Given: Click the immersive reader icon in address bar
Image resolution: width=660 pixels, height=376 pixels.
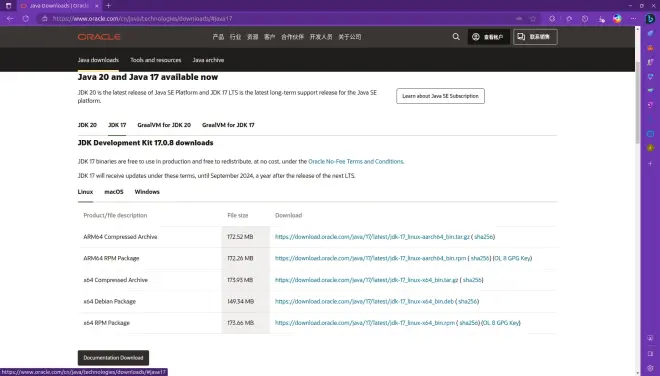Looking at the screenshot, I should (519, 19).
